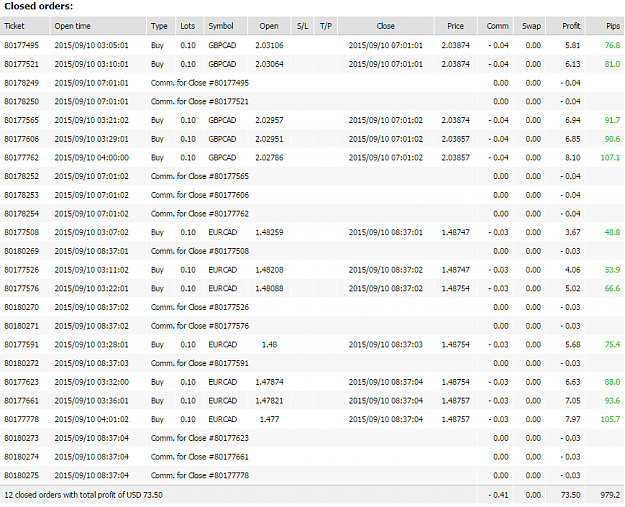Click the T/P column header
625x507 pixels.
coord(326,26)
